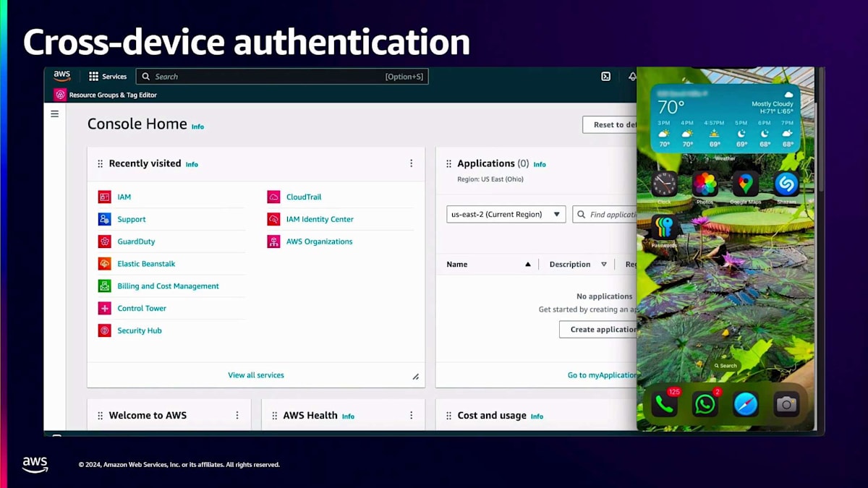
Task: Grab the Cost and usage drag handle
Action: click(448, 416)
